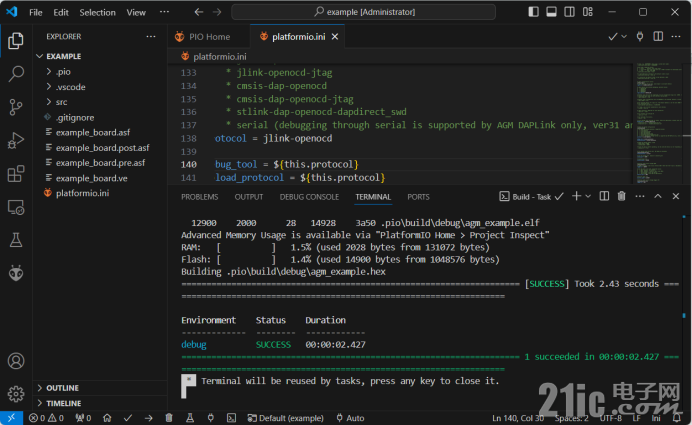
Task: Open PlatformIO alien icon in activity bar
Action: [x=16, y=273]
